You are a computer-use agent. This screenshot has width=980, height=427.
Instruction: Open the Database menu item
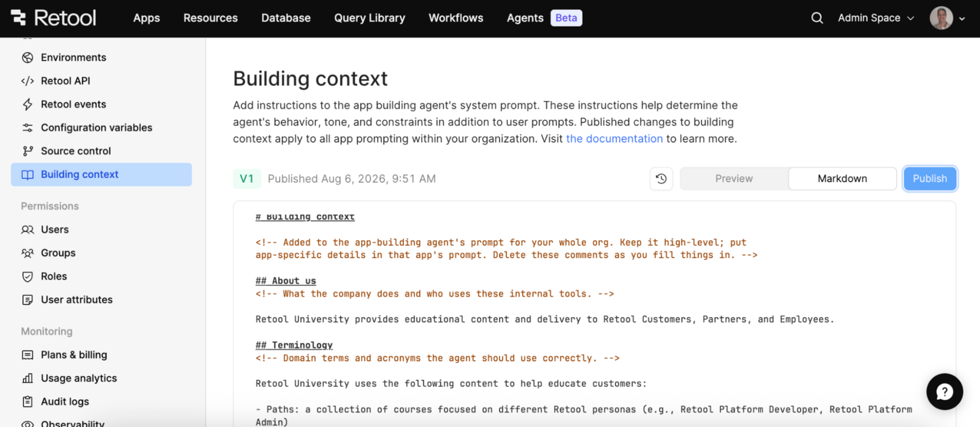(286, 18)
